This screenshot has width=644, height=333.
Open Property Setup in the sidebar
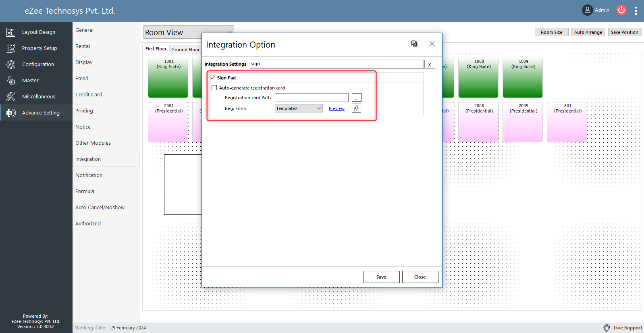click(39, 48)
